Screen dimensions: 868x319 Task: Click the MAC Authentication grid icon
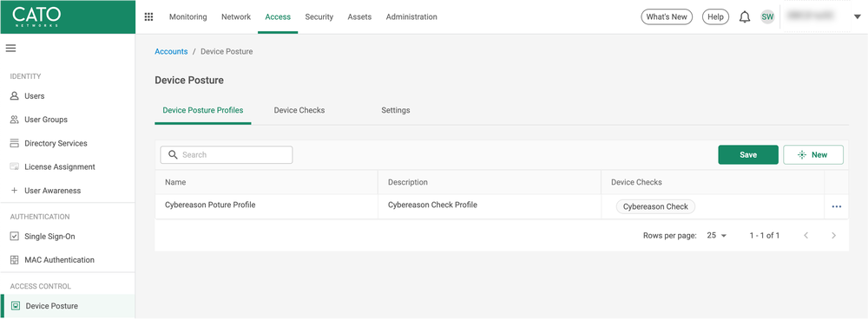coord(15,260)
